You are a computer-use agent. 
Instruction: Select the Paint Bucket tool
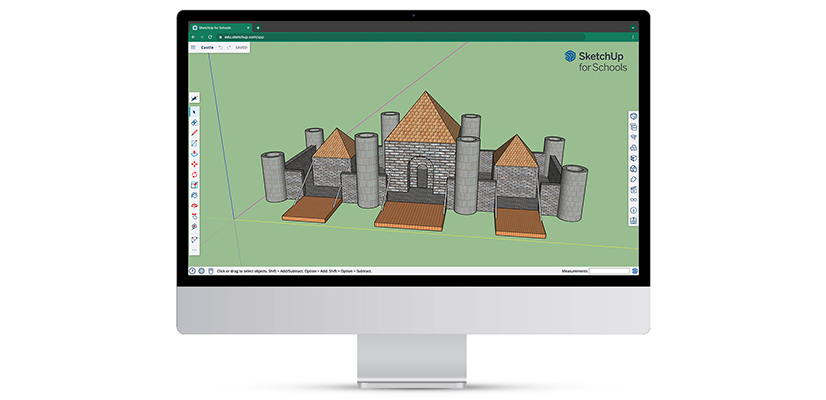coord(194,195)
